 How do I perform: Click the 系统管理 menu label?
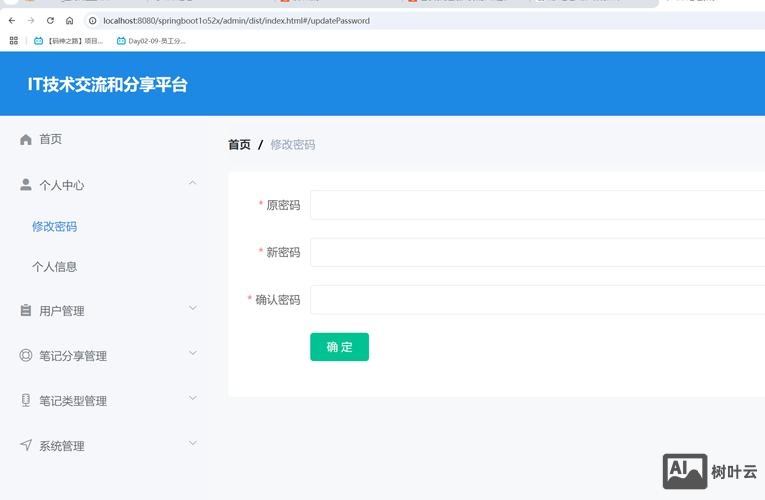tap(61, 446)
